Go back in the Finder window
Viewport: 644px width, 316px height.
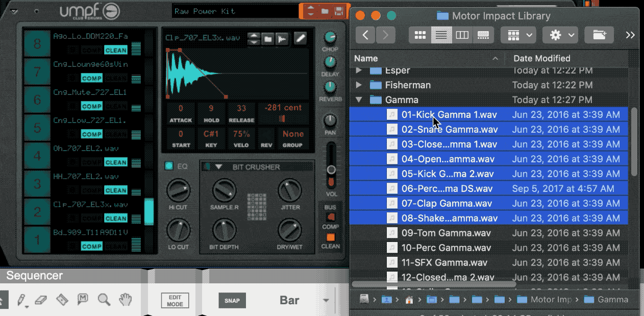[x=365, y=35]
